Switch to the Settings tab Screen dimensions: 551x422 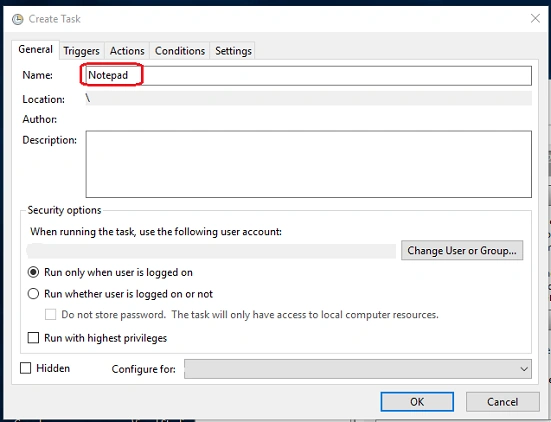[233, 51]
